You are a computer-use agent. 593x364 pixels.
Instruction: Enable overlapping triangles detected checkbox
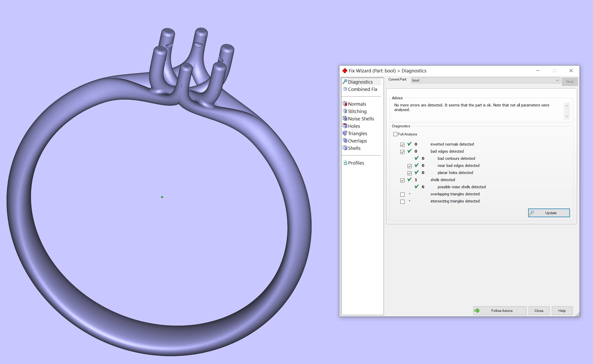tap(402, 194)
